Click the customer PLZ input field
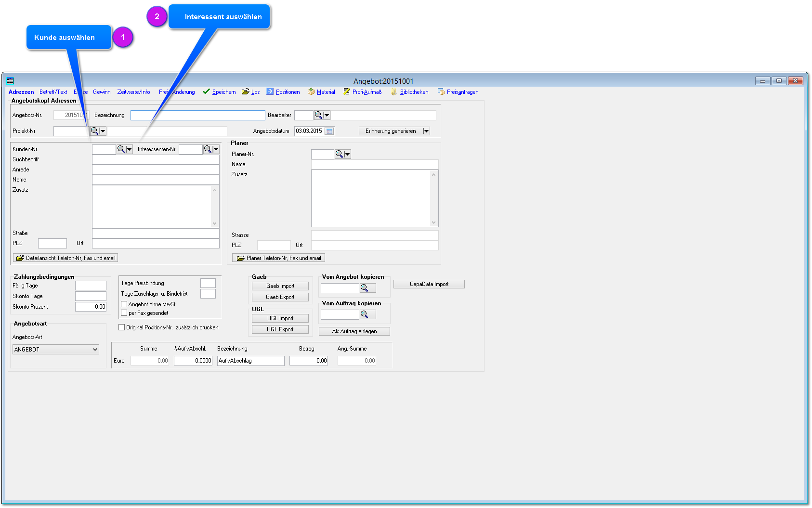The width and height of the screenshot is (812, 508). (52, 243)
